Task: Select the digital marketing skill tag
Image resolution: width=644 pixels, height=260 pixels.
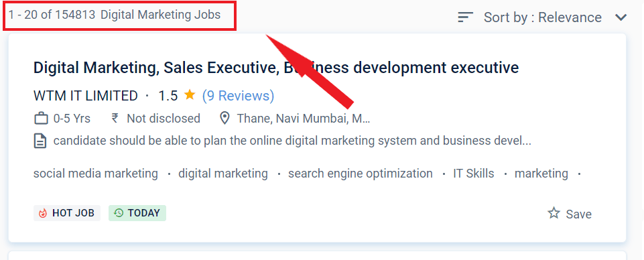Action: tap(223, 174)
